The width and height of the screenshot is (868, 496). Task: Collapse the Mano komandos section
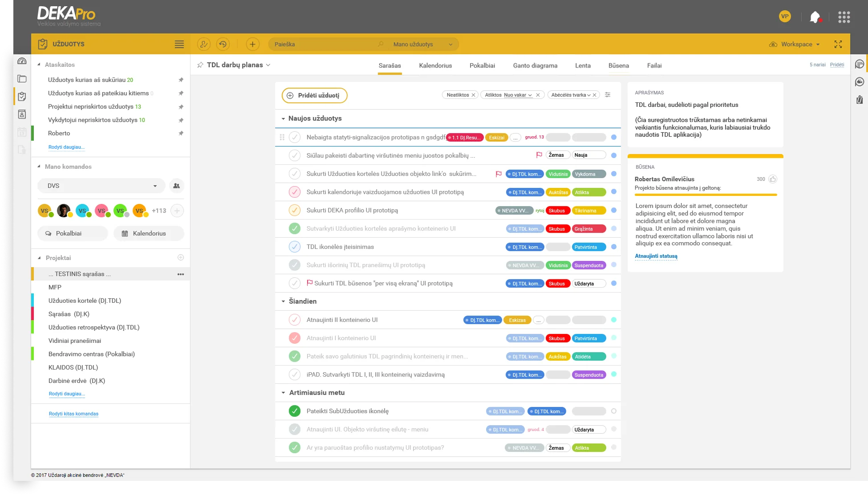39,167
